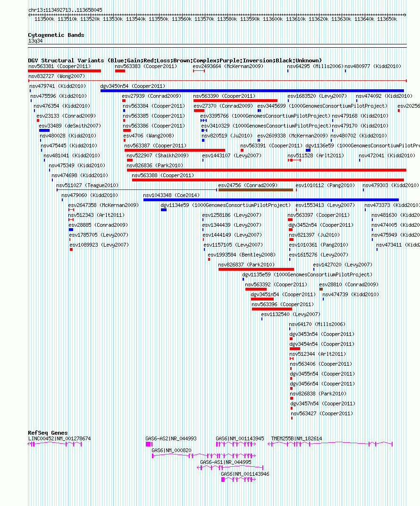This screenshot has height=506, width=420.
Task: Click the nsv563381 (Cooper2011) variant label
Action: 59,66
